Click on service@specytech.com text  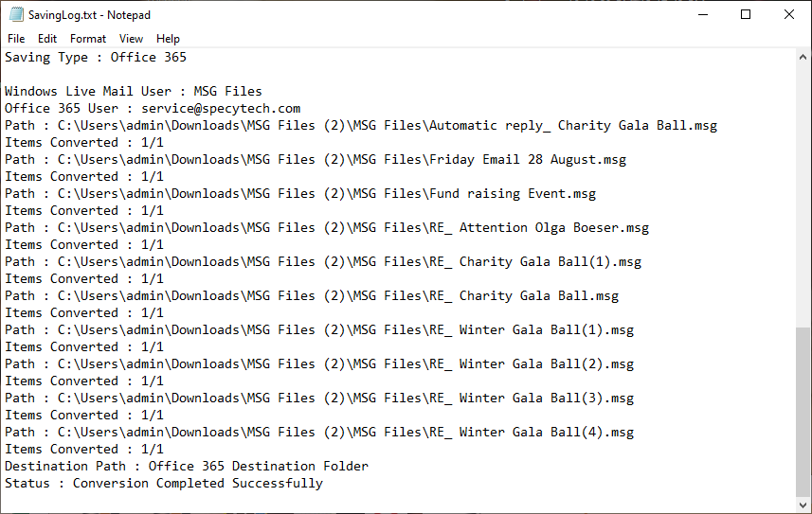[221, 108]
